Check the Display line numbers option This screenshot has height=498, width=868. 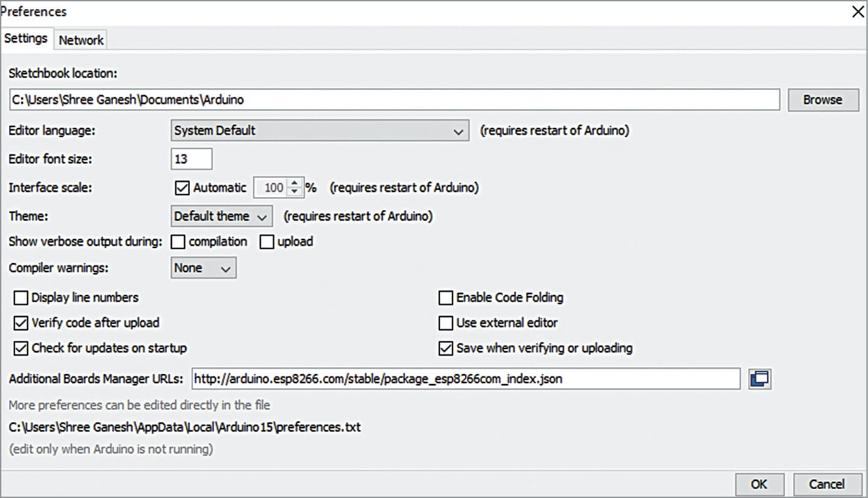click(22, 298)
